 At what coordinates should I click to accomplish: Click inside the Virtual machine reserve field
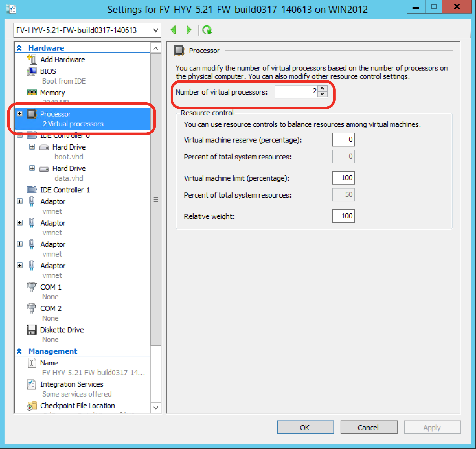pos(343,140)
